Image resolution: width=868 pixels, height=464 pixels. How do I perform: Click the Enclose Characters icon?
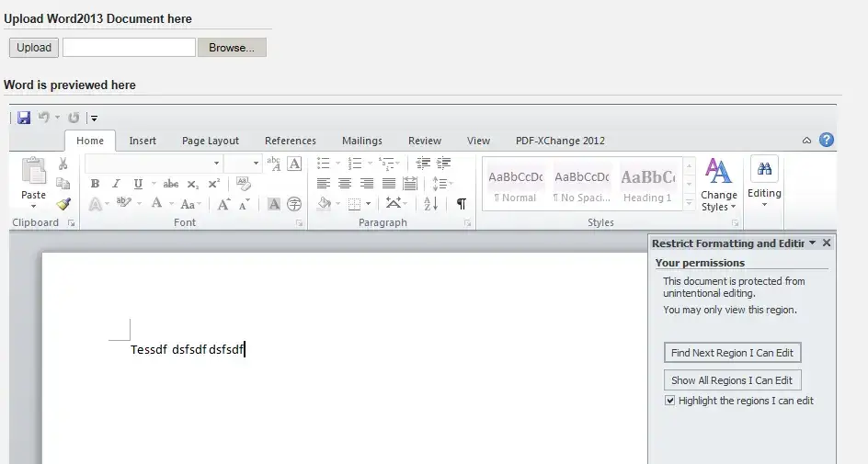click(x=294, y=204)
